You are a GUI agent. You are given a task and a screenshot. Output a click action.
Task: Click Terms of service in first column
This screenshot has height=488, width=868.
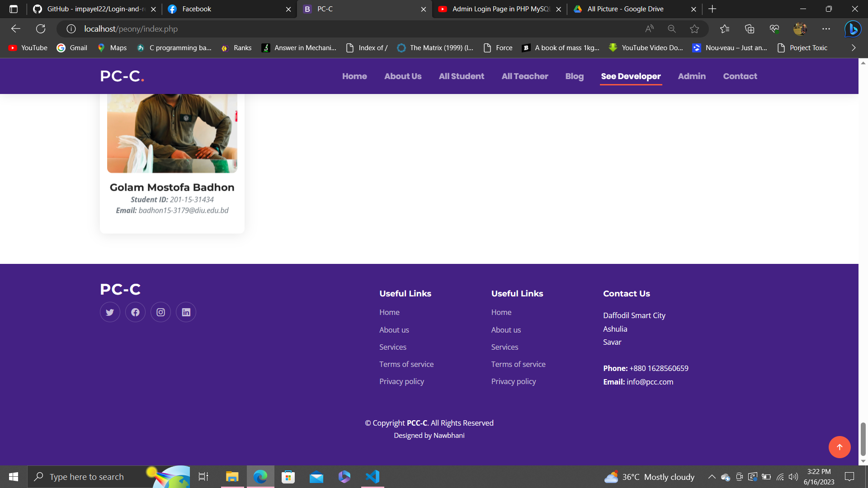click(x=406, y=364)
